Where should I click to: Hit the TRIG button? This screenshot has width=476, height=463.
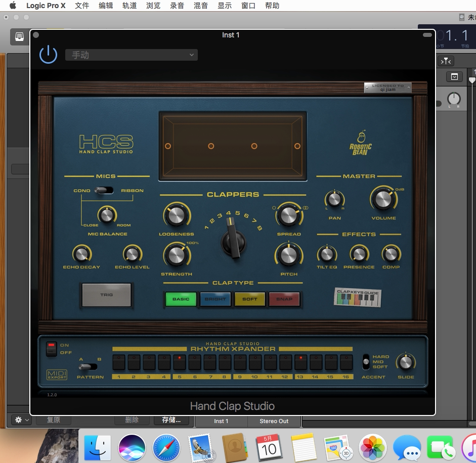107,295
